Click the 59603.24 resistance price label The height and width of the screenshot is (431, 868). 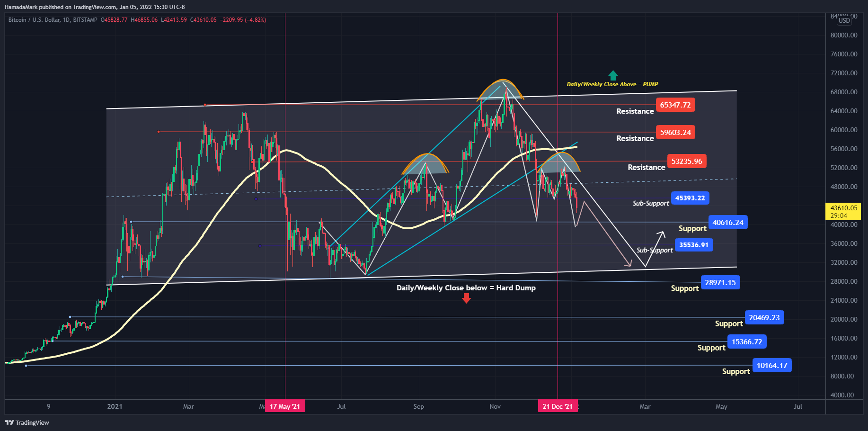(675, 132)
